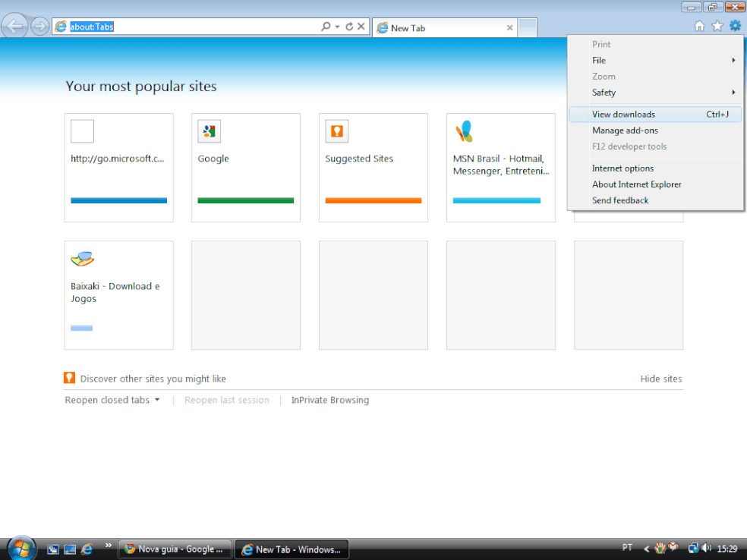Click the blue activity bar on microsoft tile
Viewport: 747px width, 560px height.
118,200
